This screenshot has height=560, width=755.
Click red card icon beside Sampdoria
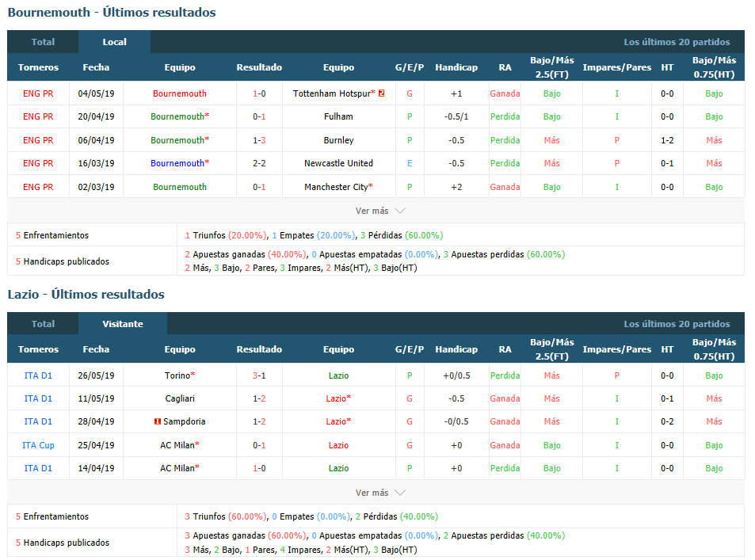[157, 421]
